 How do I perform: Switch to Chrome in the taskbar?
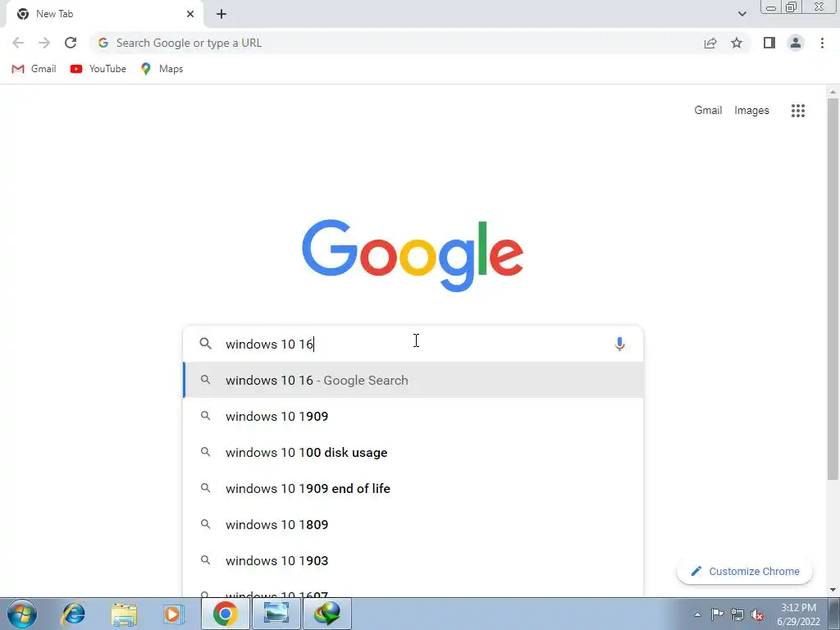[225, 614]
